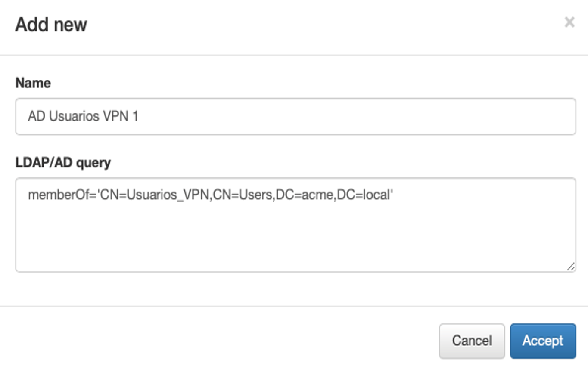Click the trailing "1" in Name field

click(135, 116)
